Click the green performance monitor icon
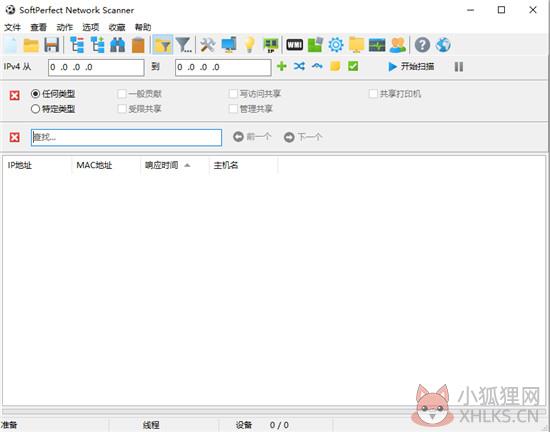The image size is (550, 432). click(x=377, y=45)
